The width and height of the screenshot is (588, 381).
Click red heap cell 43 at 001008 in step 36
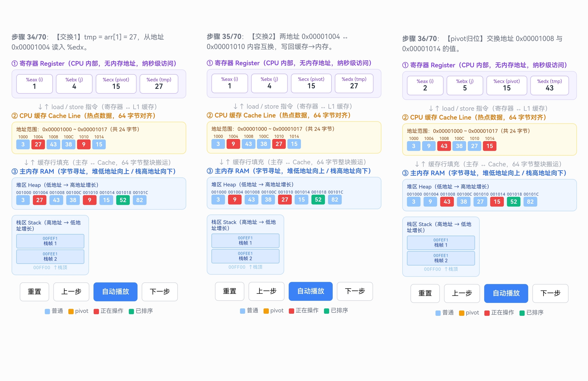[447, 202]
